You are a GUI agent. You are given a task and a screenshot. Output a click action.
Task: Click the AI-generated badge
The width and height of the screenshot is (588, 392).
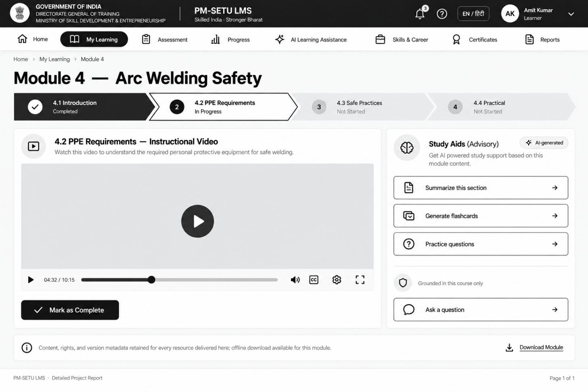(544, 143)
